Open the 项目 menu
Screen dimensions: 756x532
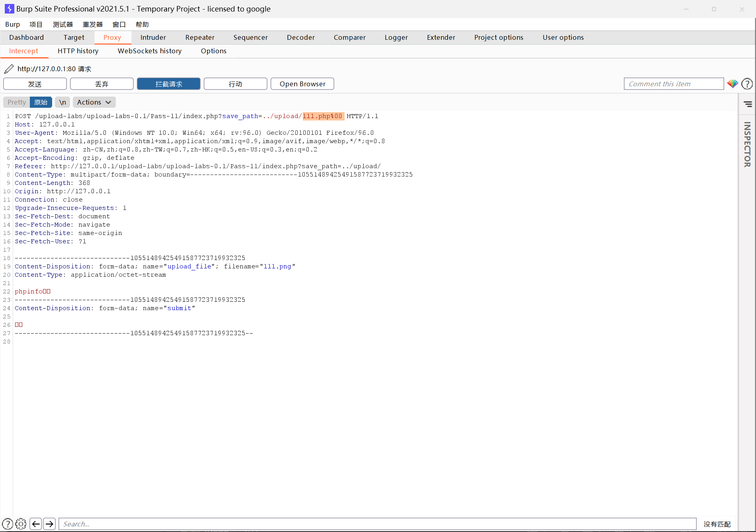pos(36,24)
